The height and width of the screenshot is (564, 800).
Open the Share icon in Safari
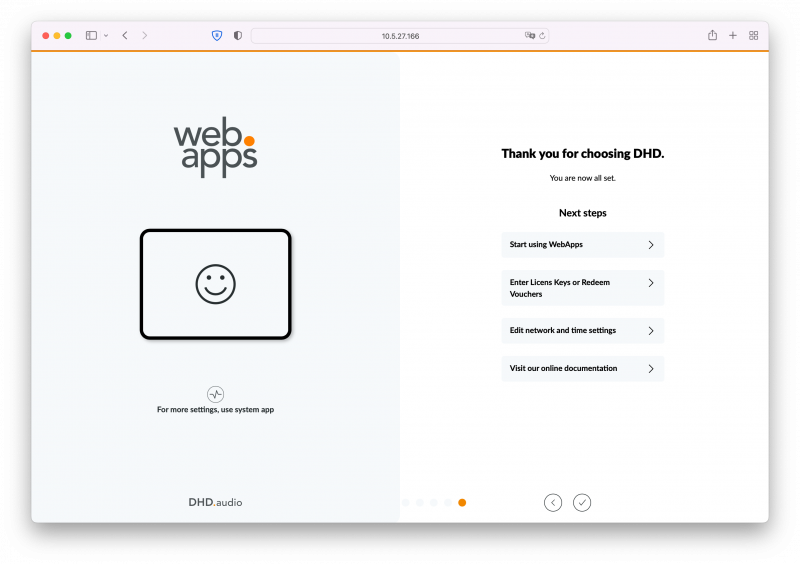coord(712,35)
